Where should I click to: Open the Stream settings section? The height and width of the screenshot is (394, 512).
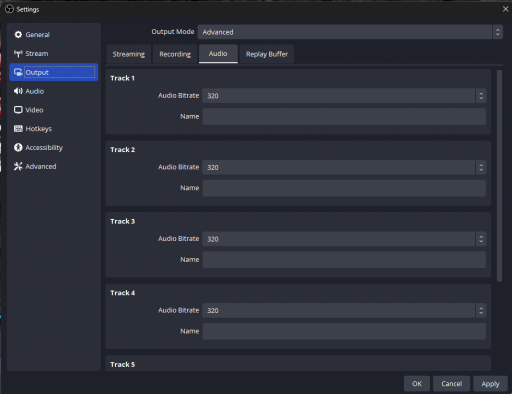pos(54,54)
